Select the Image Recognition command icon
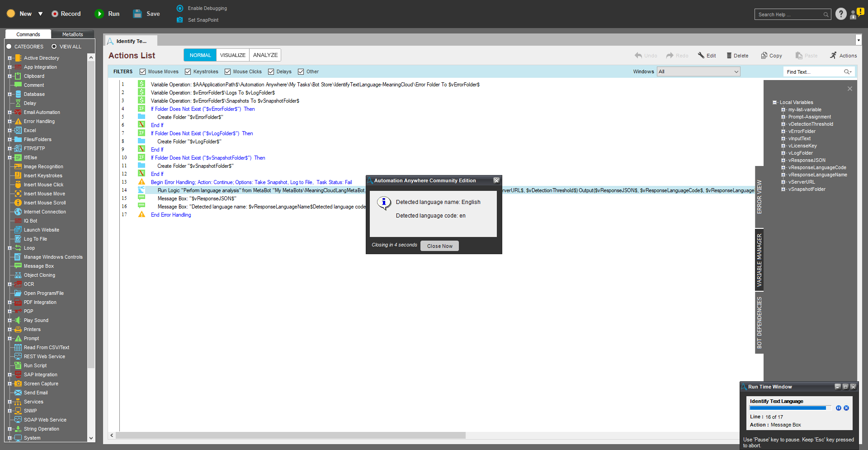Viewport: 868px width, 450px height. (18, 166)
